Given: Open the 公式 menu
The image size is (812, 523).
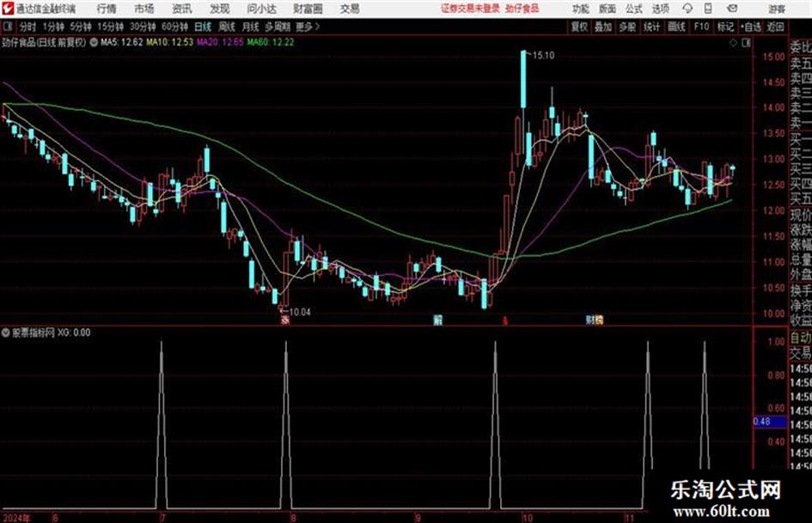Looking at the screenshot, I should pos(634,9).
